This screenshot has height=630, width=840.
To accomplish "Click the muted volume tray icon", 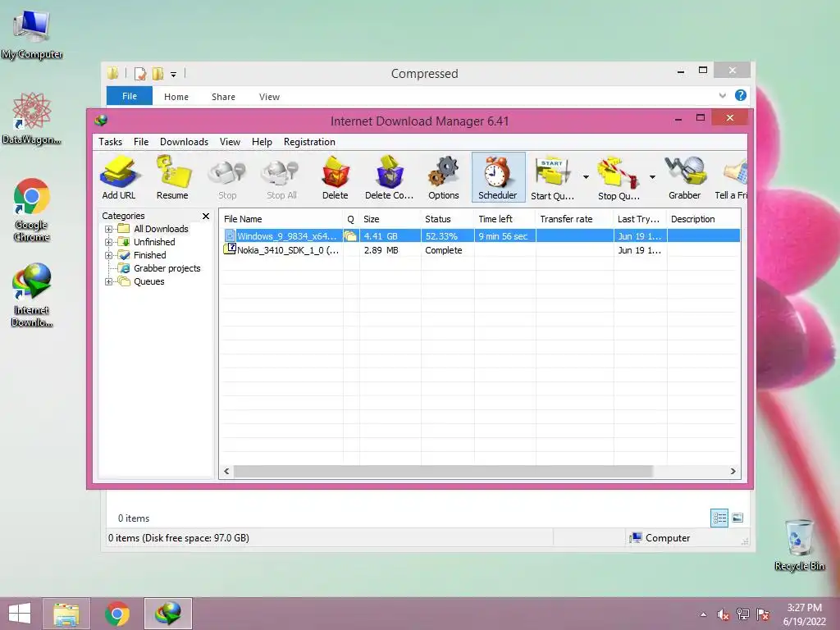I will point(724,615).
